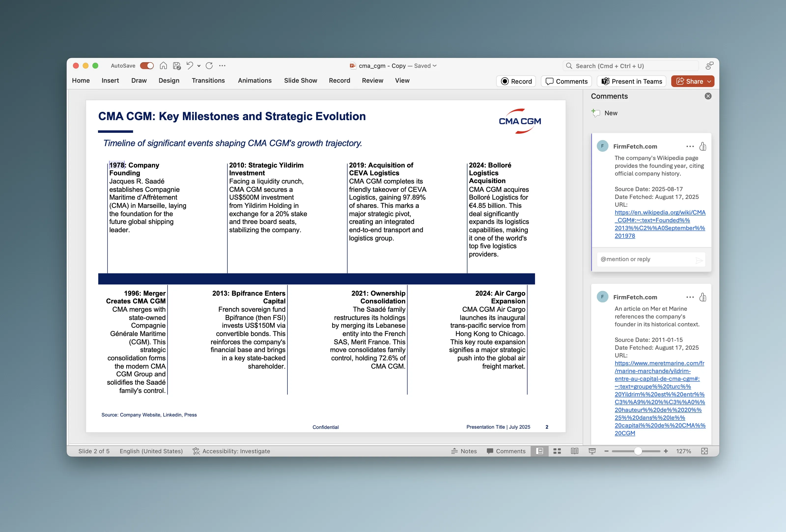The height and width of the screenshot is (532, 786).
Task: Open the Insert ribbon tab
Action: coord(110,81)
